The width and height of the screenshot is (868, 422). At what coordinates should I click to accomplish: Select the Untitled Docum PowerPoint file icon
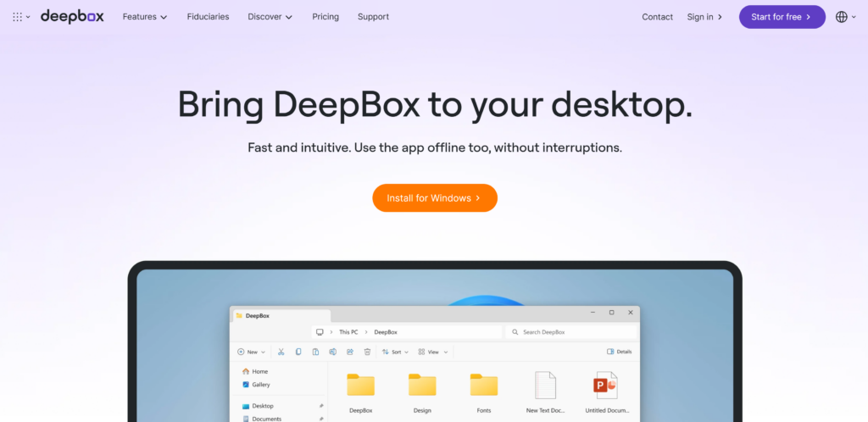tap(605, 385)
